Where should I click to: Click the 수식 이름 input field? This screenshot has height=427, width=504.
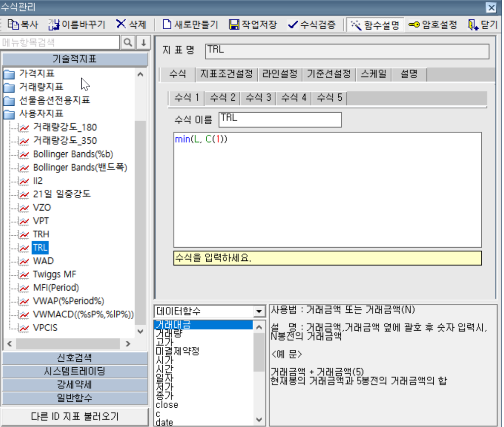(x=280, y=120)
